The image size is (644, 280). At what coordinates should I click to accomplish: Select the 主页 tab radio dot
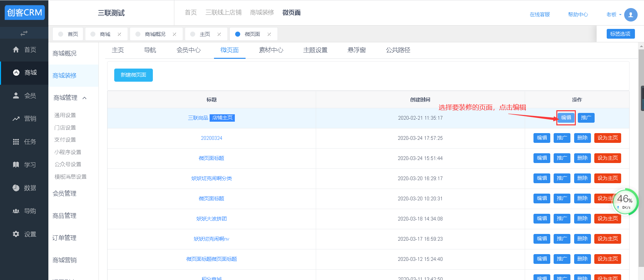(x=192, y=34)
